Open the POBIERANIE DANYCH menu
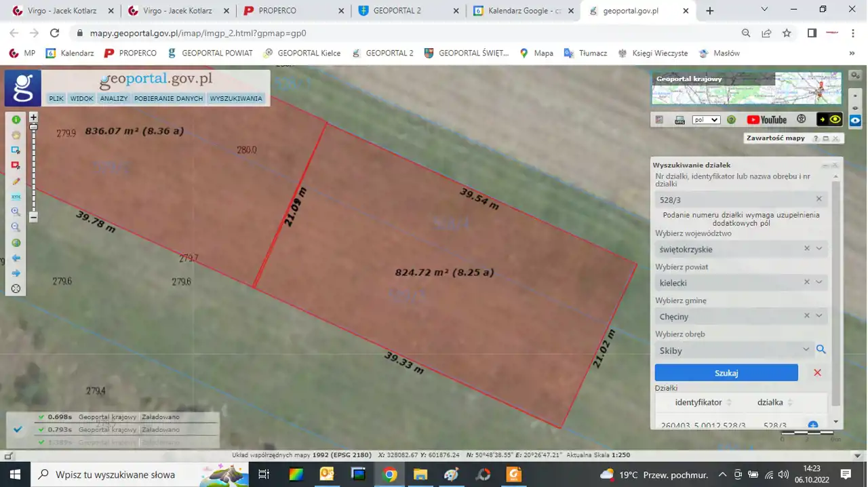The height and width of the screenshot is (487, 868). point(168,98)
